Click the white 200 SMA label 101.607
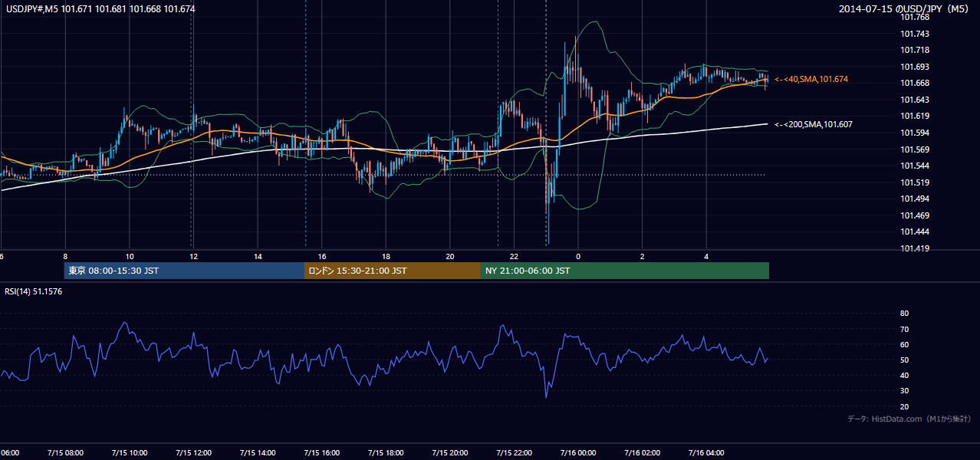Screen dimensions: 980x460 click(814, 124)
